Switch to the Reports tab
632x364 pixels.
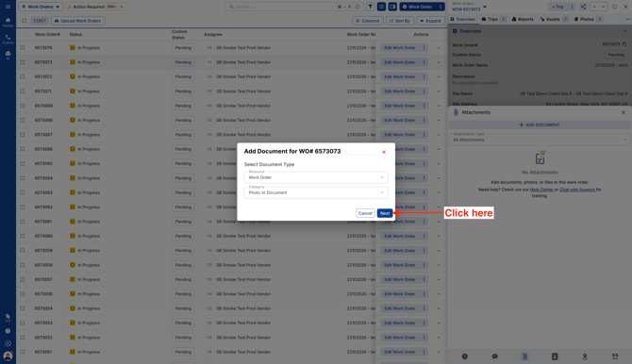(523, 20)
